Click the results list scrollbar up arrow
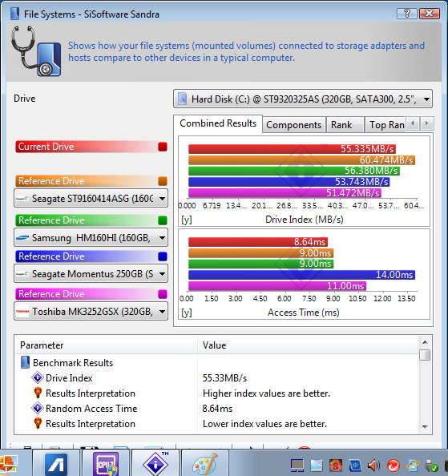 coord(425,342)
